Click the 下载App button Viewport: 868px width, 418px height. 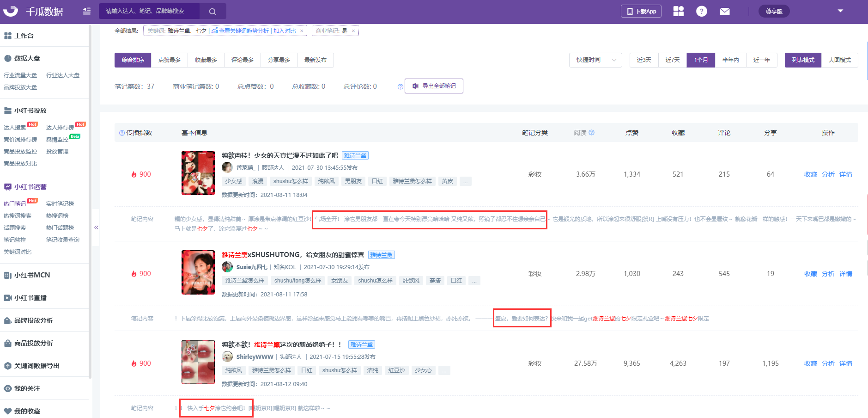click(641, 11)
